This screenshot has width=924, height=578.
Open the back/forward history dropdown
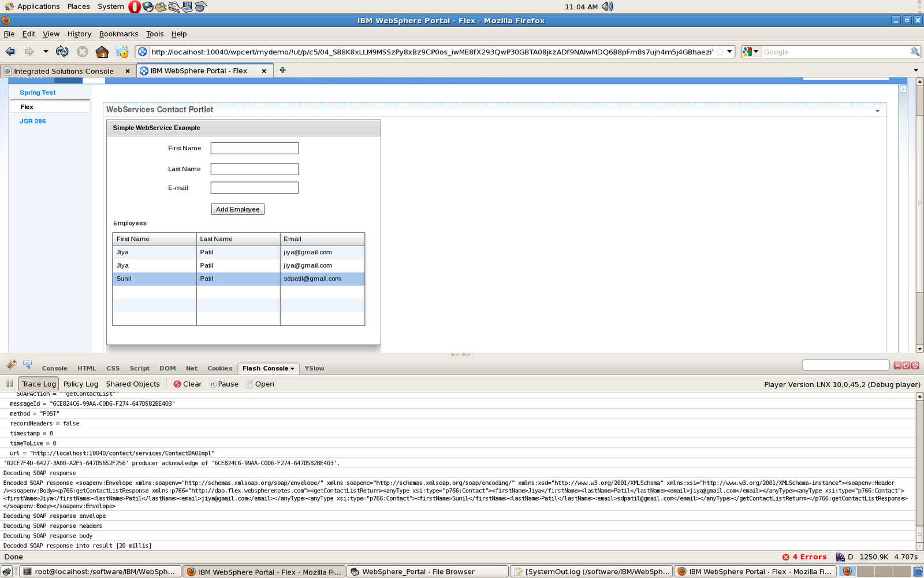pos(46,51)
